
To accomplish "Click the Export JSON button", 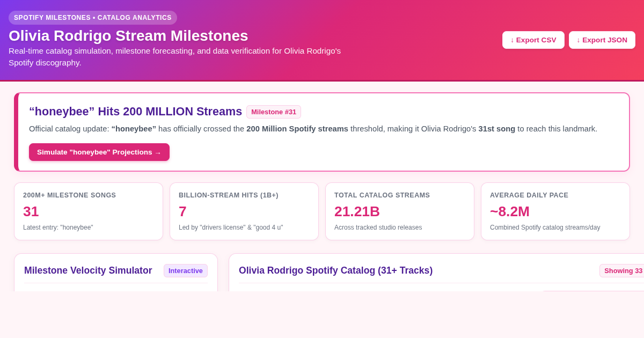I will (x=602, y=40).
